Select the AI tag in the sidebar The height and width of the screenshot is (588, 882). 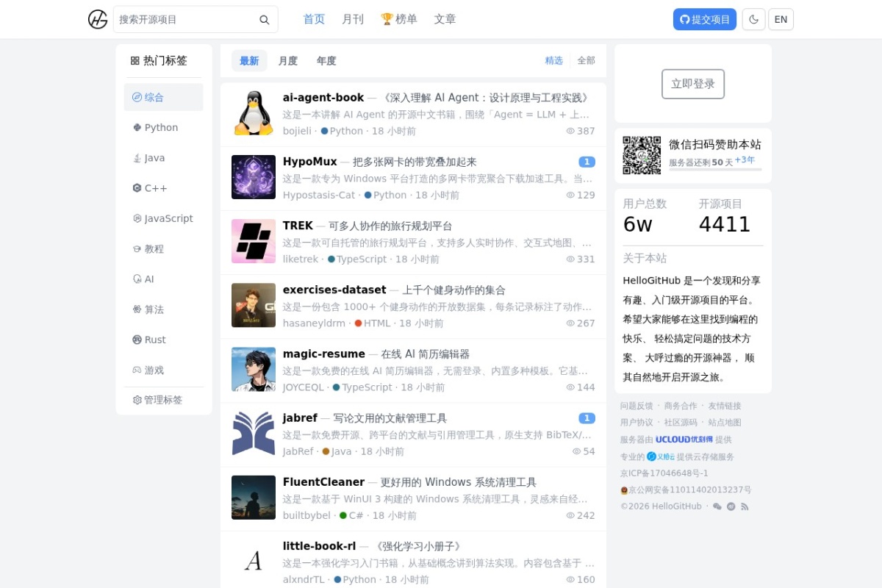point(163,279)
